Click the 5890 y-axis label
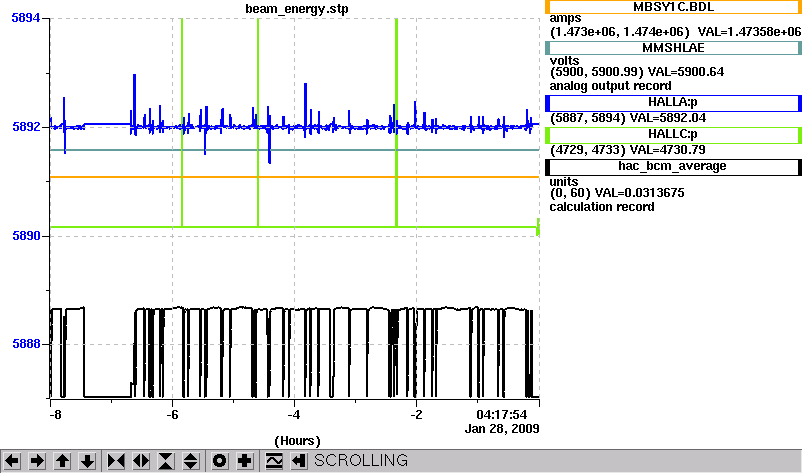 [x=26, y=236]
